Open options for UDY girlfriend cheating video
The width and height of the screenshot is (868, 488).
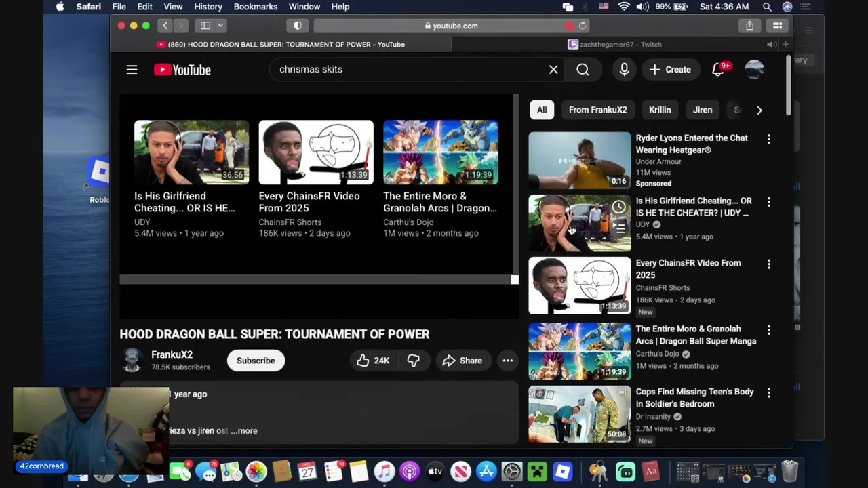pos(768,202)
